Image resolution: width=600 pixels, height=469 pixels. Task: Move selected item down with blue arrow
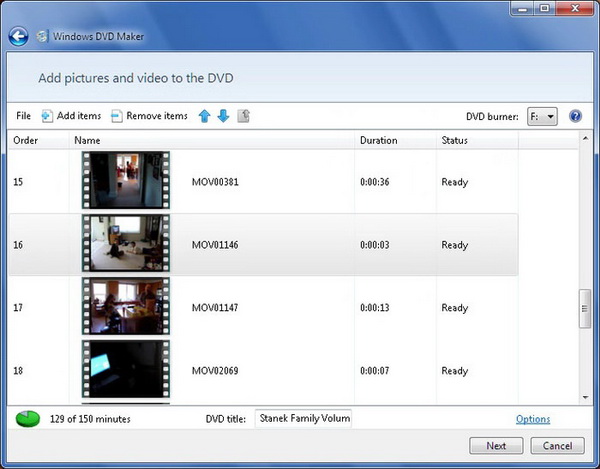point(223,116)
